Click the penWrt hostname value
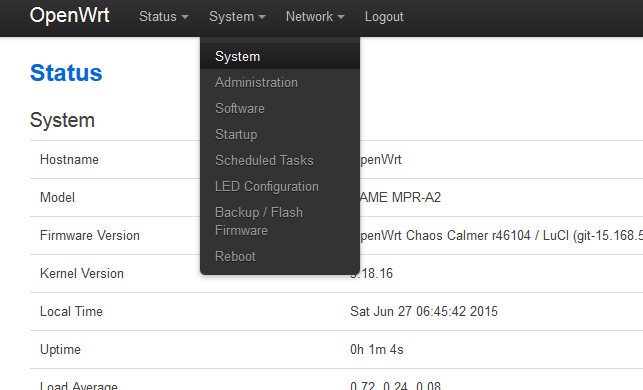The width and height of the screenshot is (643, 390). (x=381, y=160)
